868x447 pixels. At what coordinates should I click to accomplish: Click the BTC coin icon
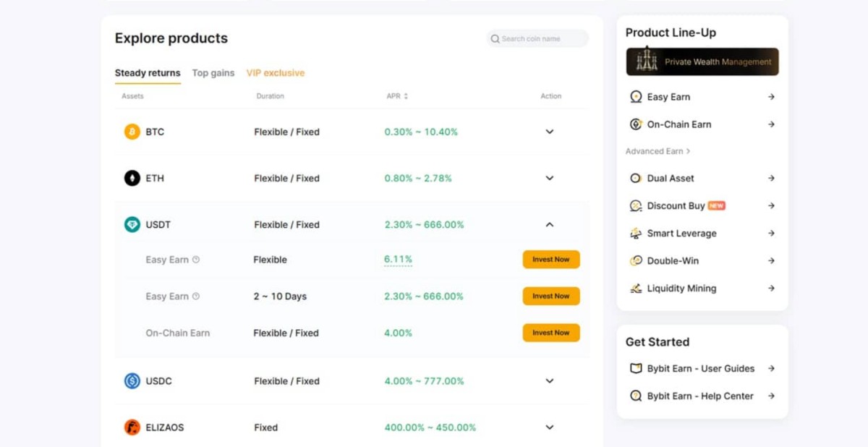pyautogui.click(x=132, y=132)
